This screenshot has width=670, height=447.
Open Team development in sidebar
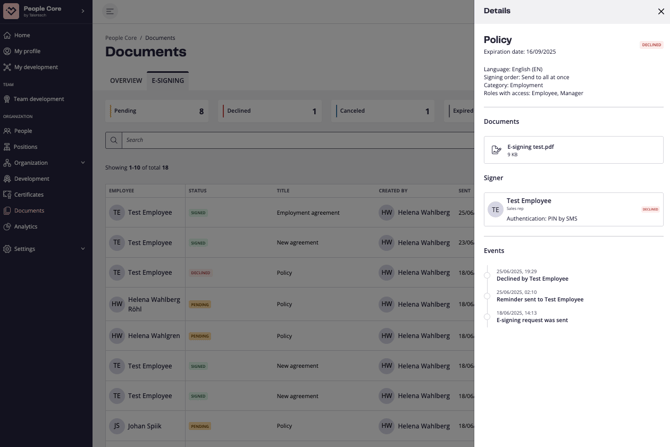pyautogui.click(x=38, y=99)
